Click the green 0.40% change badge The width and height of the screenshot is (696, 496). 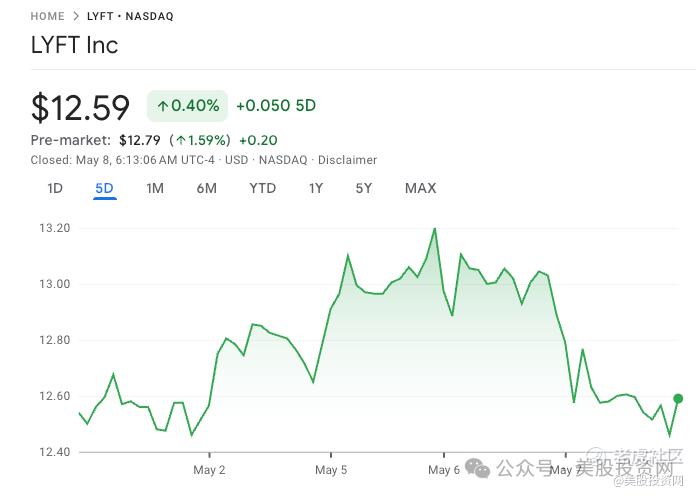(187, 106)
